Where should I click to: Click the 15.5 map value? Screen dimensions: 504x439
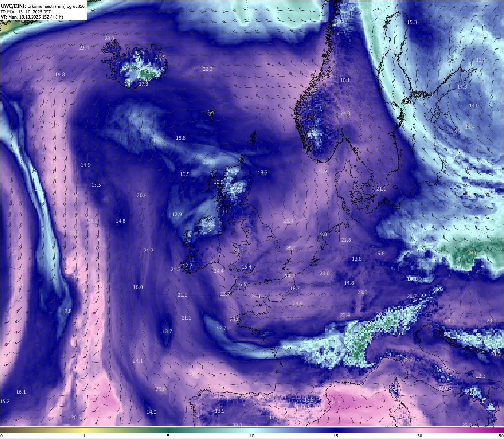[x=96, y=185]
